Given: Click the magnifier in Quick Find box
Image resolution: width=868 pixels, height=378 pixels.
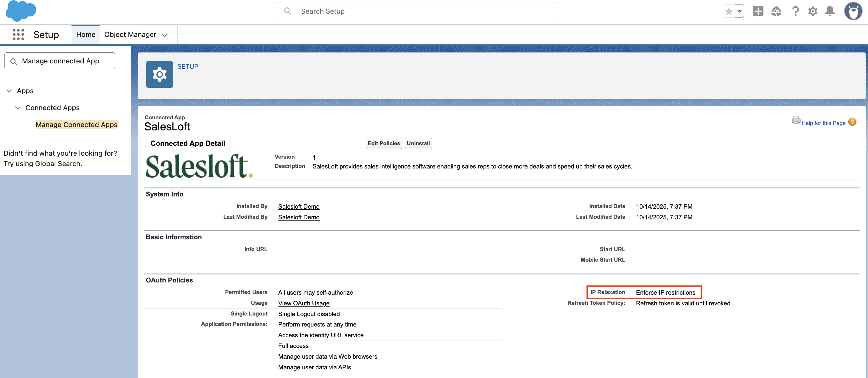Looking at the screenshot, I should pyautogui.click(x=13, y=61).
